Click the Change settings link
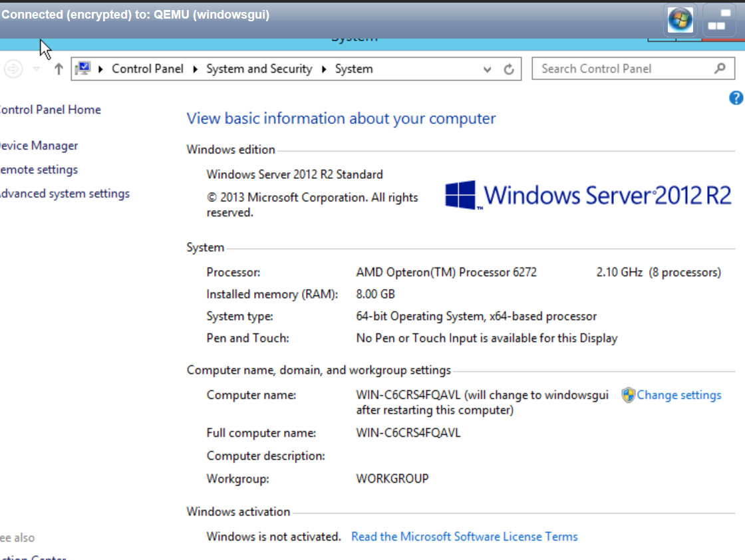The height and width of the screenshot is (560, 745). click(679, 395)
